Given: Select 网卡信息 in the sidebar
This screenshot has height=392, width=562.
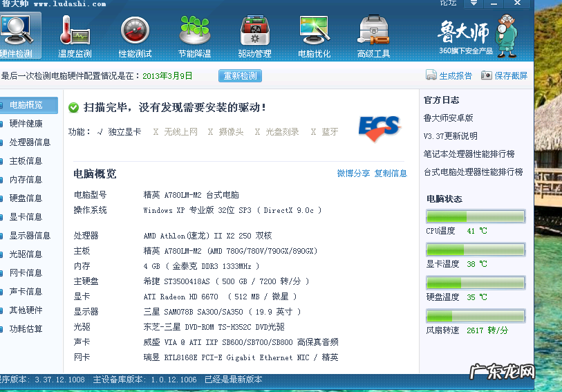Looking at the screenshot, I should pos(26,272).
